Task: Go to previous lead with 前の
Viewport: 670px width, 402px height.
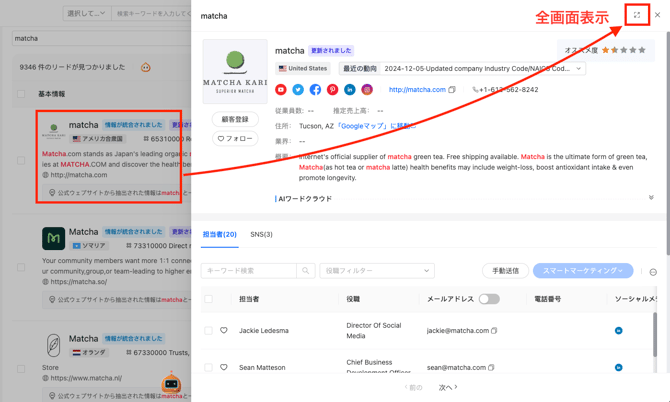Action: (413, 387)
